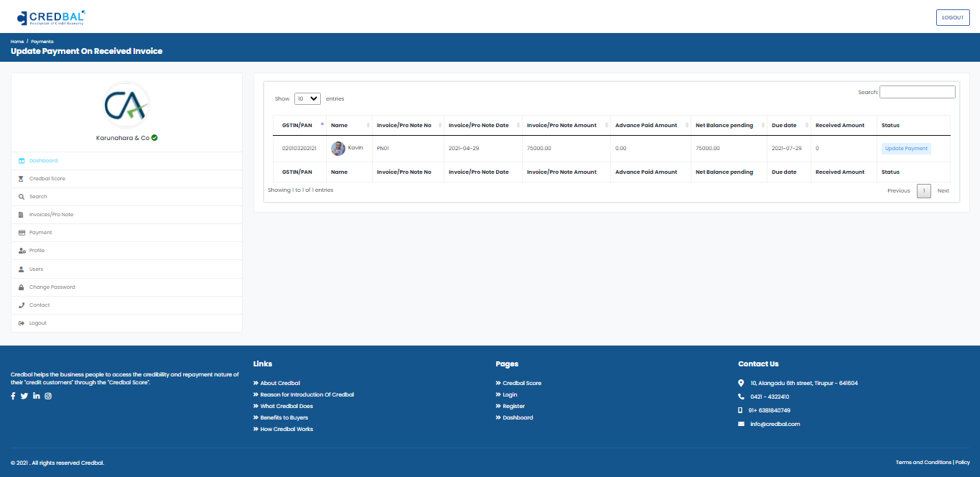Click the Change Password lock icon
The image size is (980, 477).
click(22, 287)
